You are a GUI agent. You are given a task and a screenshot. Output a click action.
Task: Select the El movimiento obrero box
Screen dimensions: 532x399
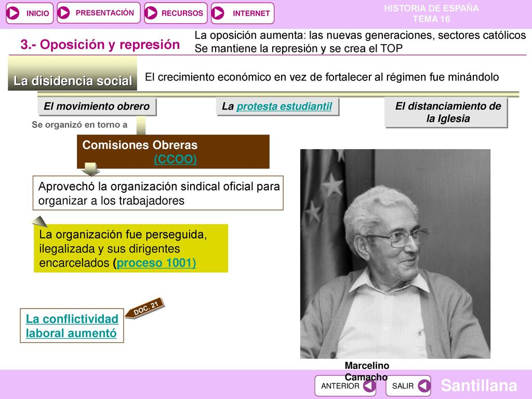tap(97, 107)
